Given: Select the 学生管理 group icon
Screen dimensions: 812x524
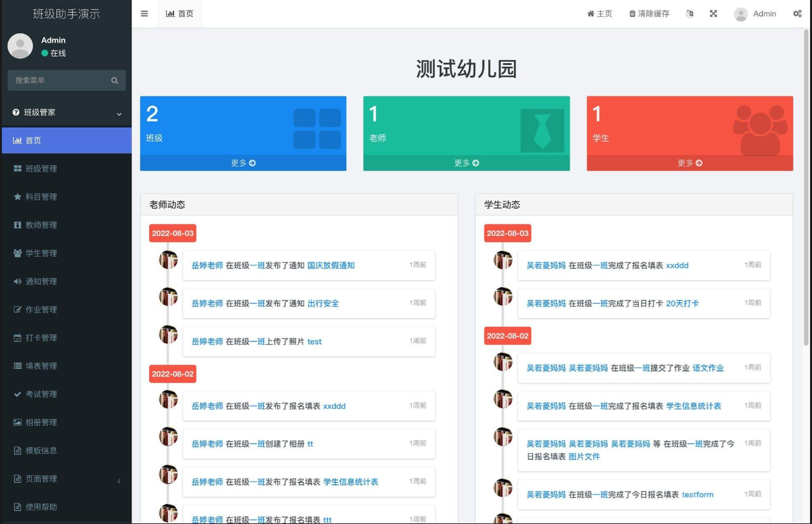Looking at the screenshot, I should [17, 253].
